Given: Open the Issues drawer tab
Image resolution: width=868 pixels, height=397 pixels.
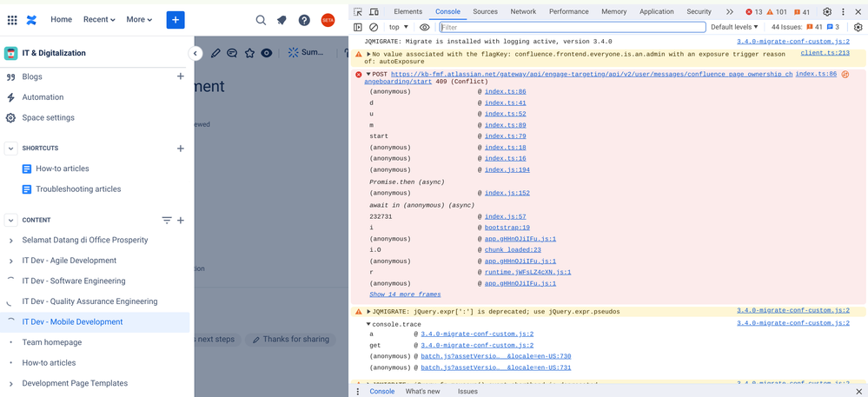Looking at the screenshot, I should pyautogui.click(x=467, y=392).
